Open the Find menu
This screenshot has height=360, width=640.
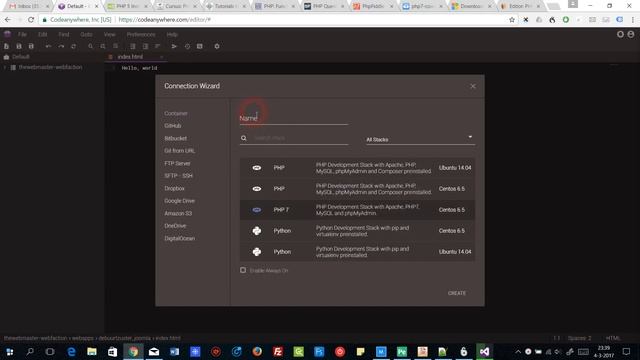[64, 34]
